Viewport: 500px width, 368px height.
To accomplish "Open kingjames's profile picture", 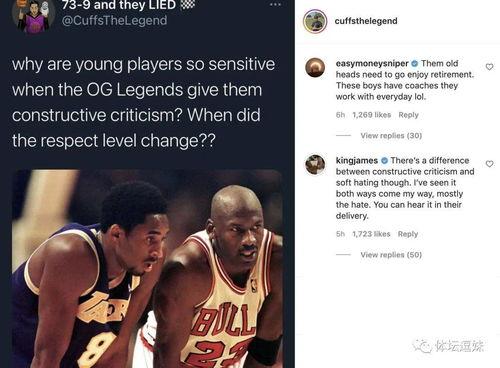I will pyautogui.click(x=315, y=164).
